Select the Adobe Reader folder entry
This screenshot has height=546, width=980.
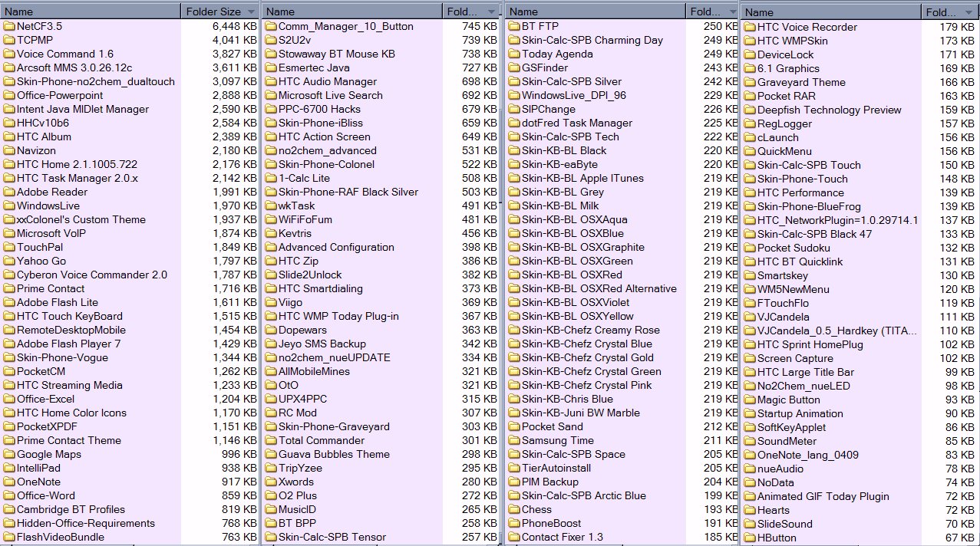(x=52, y=192)
